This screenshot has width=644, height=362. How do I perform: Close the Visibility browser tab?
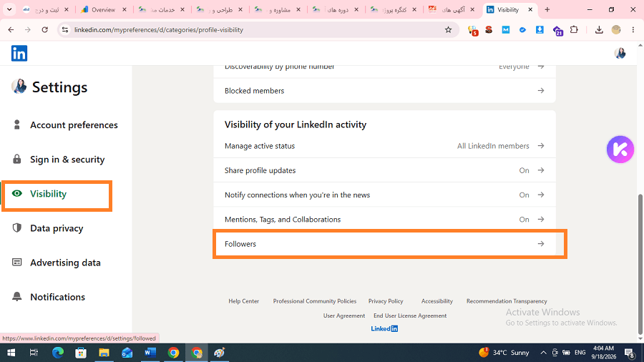point(530,9)
